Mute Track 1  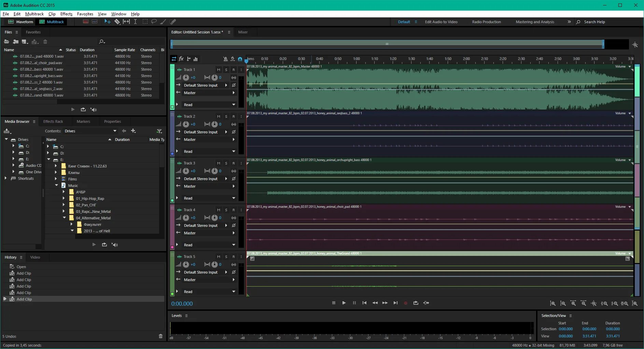point(219,70)
